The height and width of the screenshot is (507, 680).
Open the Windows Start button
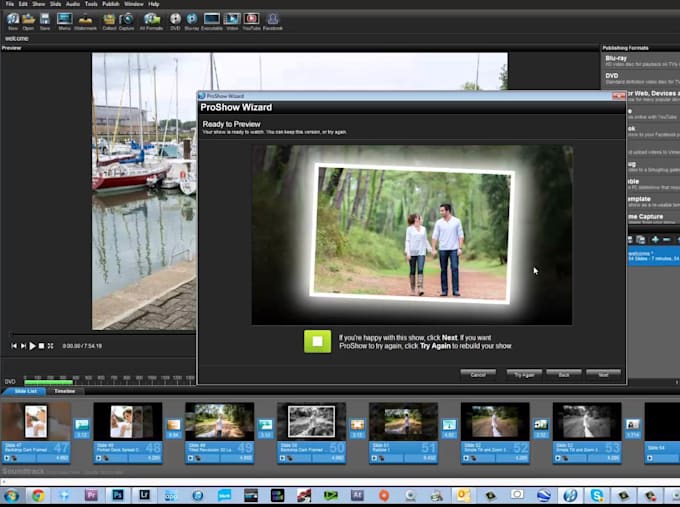[x=11, y=495]
